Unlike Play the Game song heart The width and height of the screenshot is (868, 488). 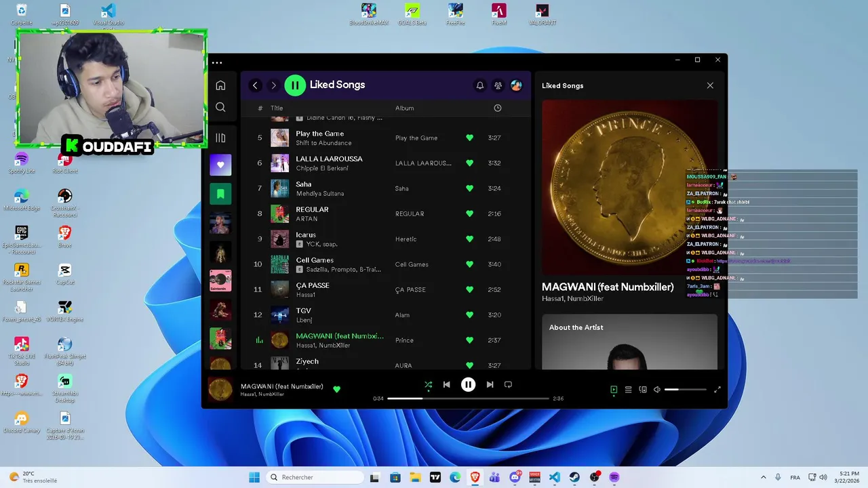pyautogui.click(x=469, y=138)
